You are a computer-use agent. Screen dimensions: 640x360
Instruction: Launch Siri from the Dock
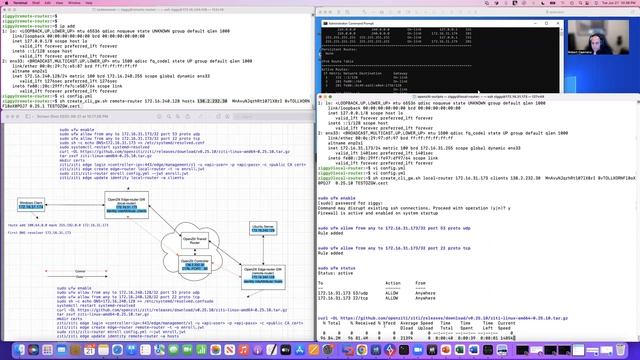coord(33,349)
